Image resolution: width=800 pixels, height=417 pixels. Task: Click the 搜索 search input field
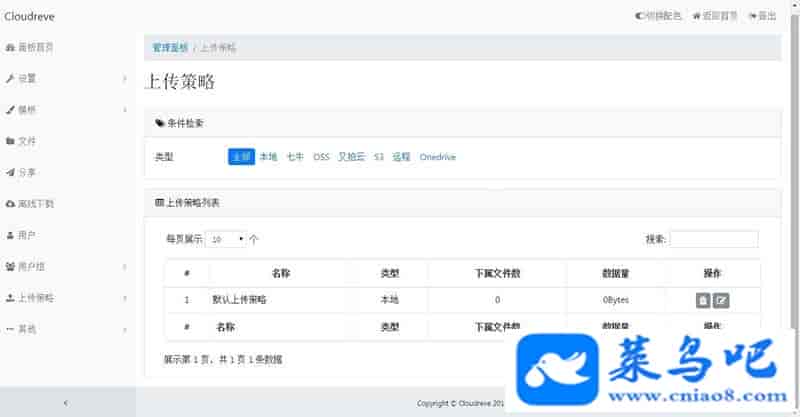coord(713,239)
